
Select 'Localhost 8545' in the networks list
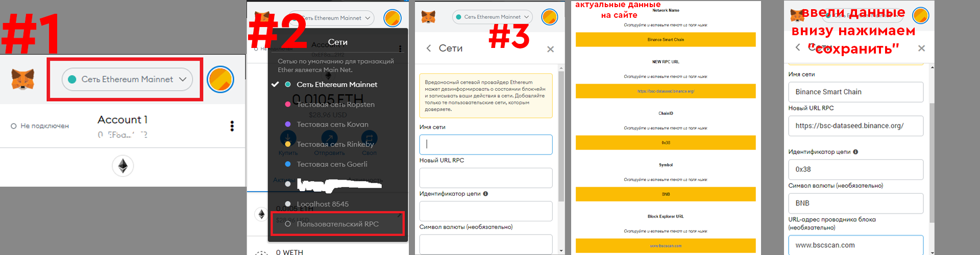(323, 204)
